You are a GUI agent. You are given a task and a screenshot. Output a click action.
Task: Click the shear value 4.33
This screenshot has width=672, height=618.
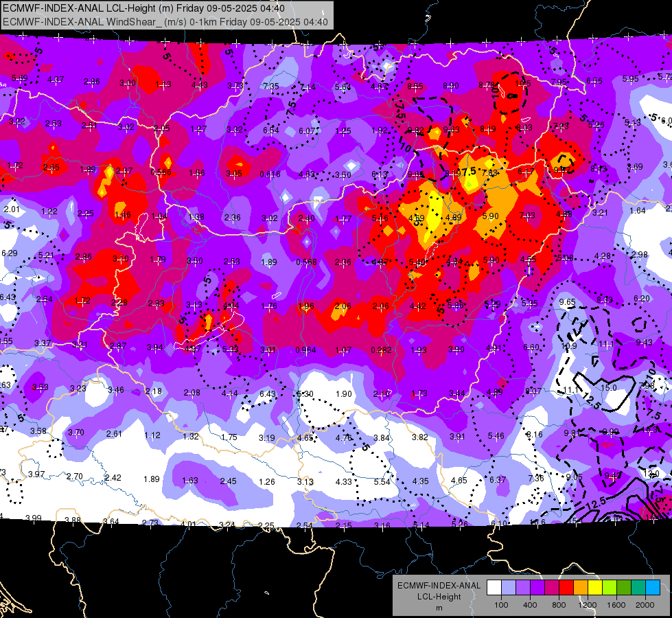tap(344, 482)
